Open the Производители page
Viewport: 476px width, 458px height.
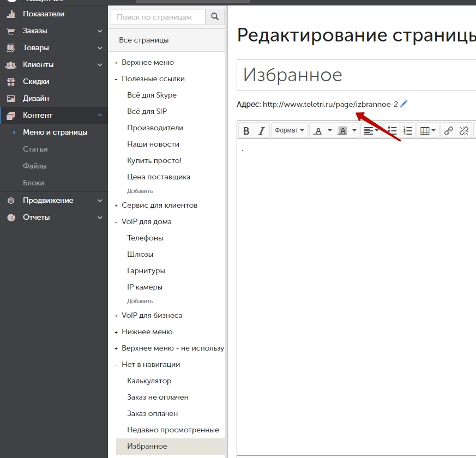pyautogui.click(x=155, y=128)
